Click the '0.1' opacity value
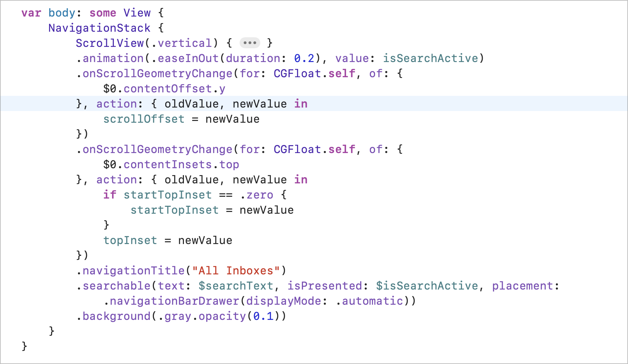Screen dimensions: 628x364 coord(263,316)
